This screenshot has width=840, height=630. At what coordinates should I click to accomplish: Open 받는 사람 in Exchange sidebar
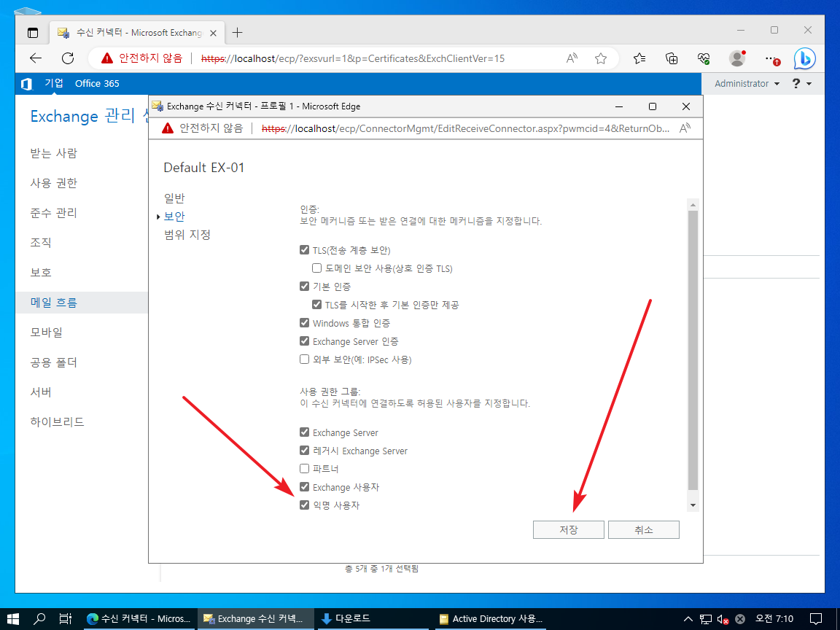pyautogui.click(x=53, y=153)
